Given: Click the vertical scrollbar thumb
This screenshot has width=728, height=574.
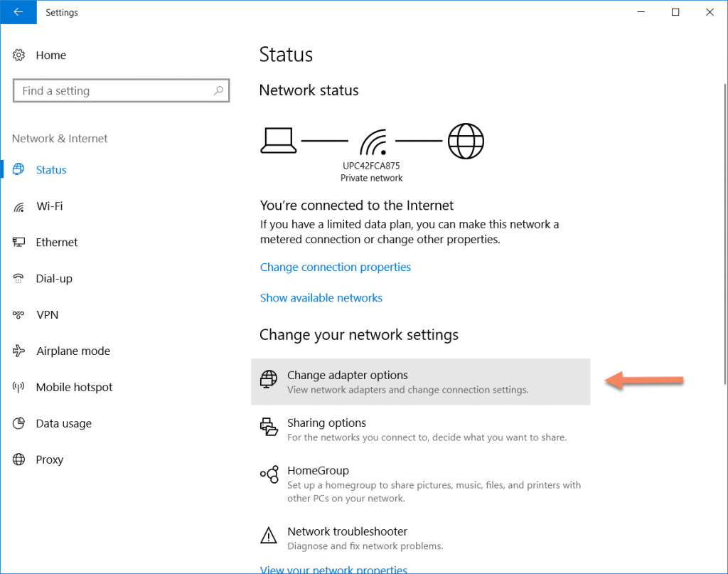Looking at the screenshot, I should pyautogui.click(x=725, y=233).
